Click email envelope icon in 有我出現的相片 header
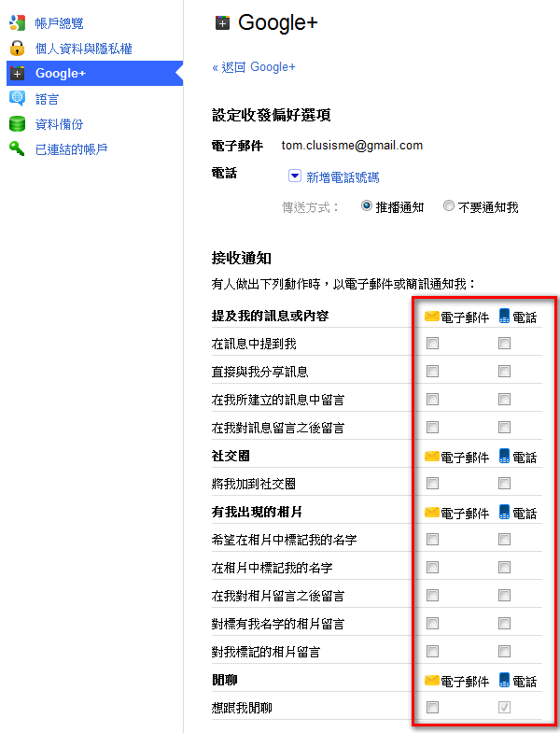Image resolution: width=560 pixels, height=733 pixels. pos(432,513)
